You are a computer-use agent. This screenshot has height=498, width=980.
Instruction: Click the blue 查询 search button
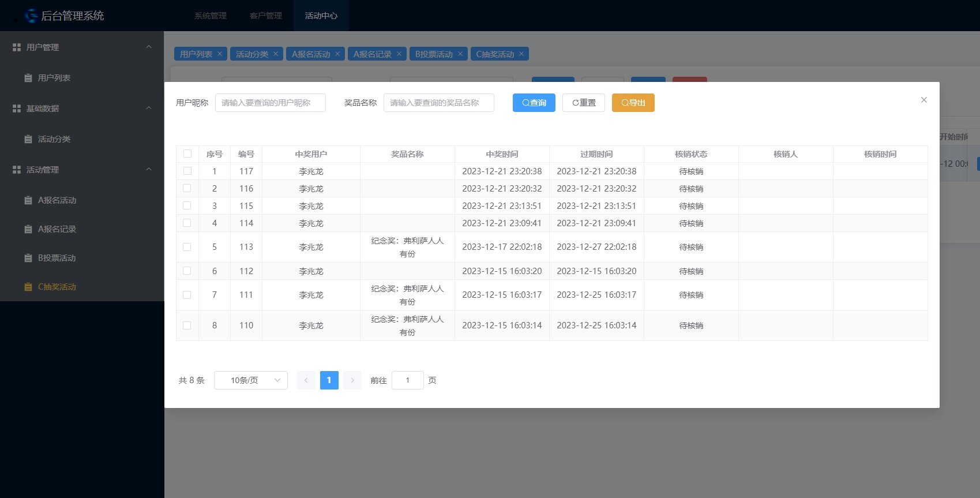(534, 103)
